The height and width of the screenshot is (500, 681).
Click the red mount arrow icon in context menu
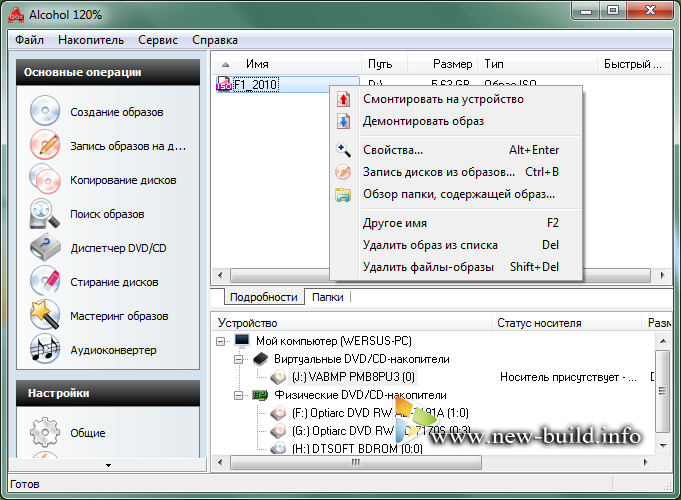pos(343,99)
